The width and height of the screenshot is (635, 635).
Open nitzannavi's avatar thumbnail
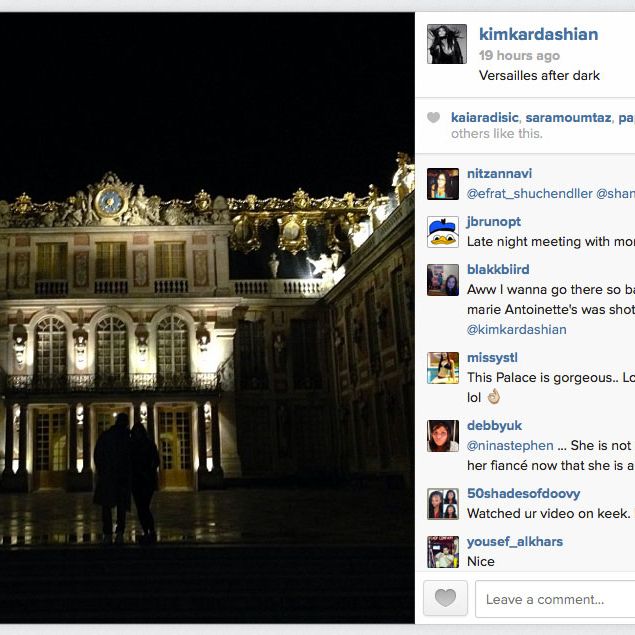(443, 184)
